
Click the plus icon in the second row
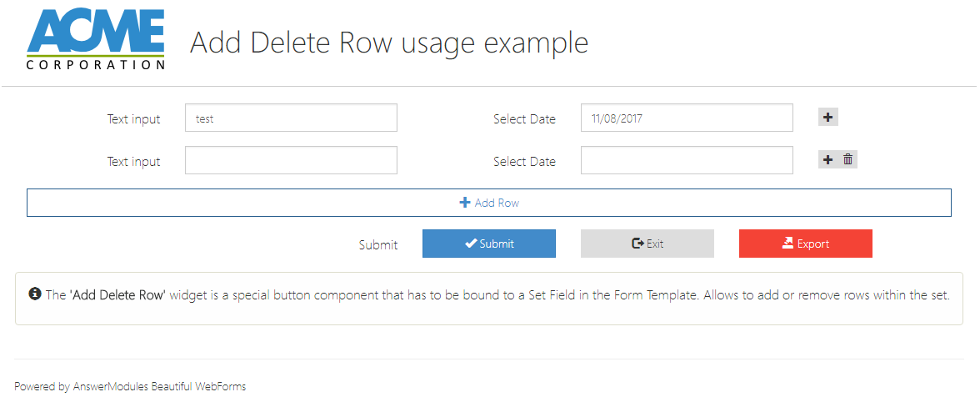pos(827,160)
